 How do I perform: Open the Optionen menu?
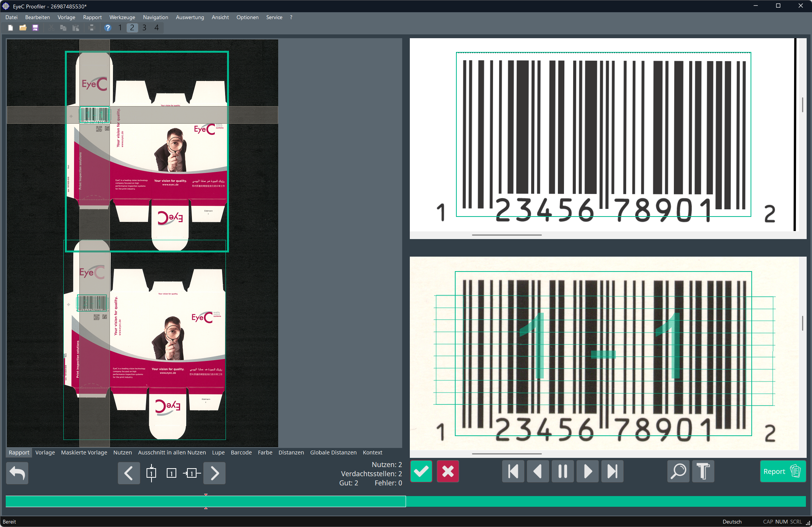tap(247, 17)
